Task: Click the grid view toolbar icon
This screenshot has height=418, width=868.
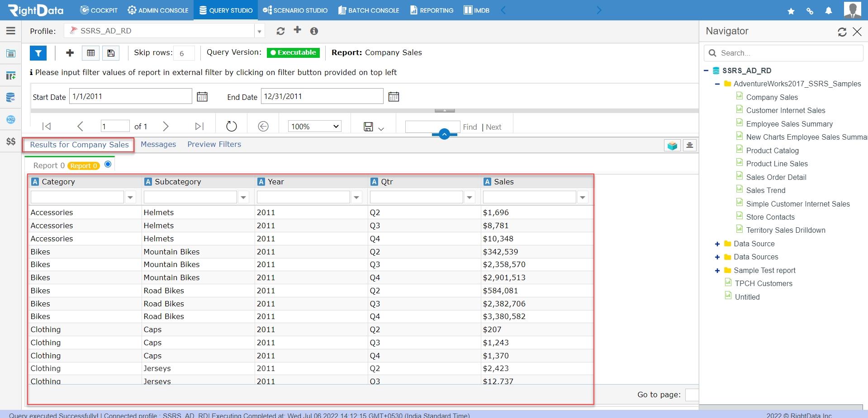Action: tap(91, 53)
